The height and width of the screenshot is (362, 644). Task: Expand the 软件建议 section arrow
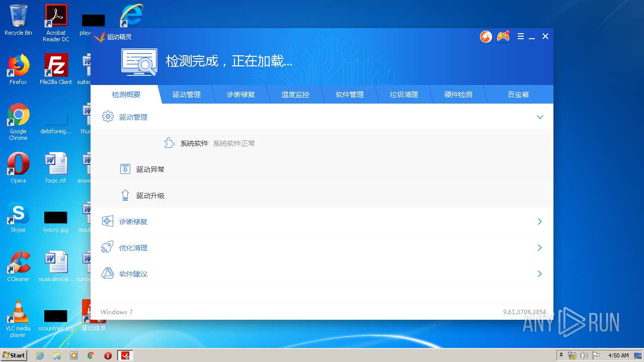540,274
